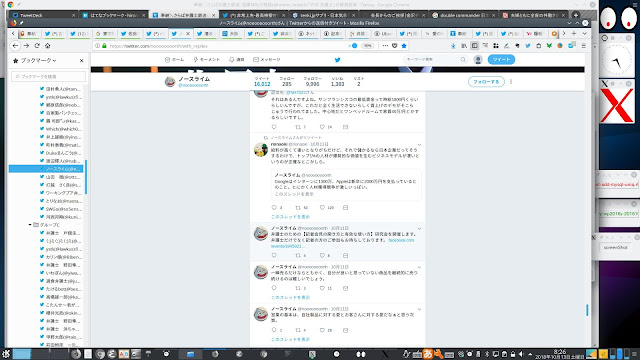Open Firefox downloads arrow icon
The image size is (640, 360).
click(x=453, y=46)
